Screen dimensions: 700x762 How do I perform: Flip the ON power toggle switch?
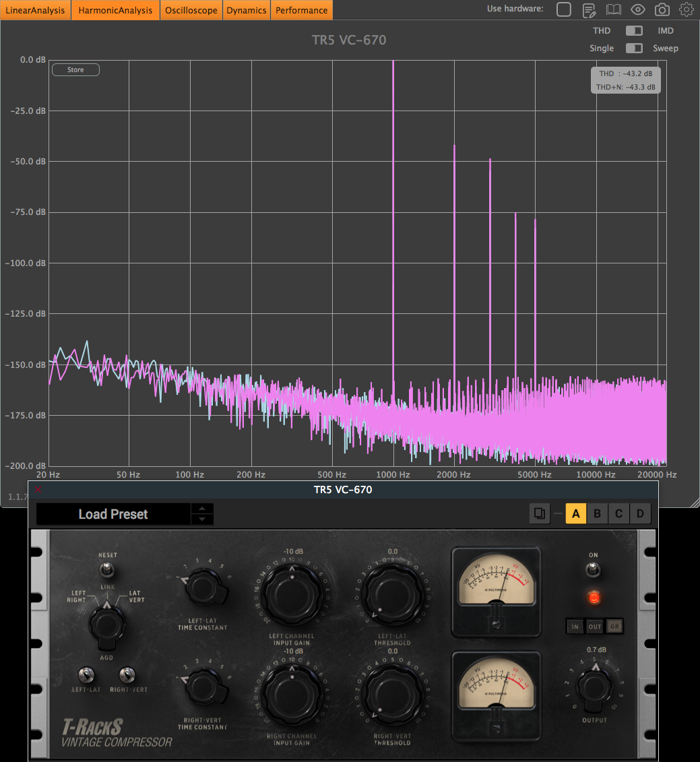coord(593,569)
